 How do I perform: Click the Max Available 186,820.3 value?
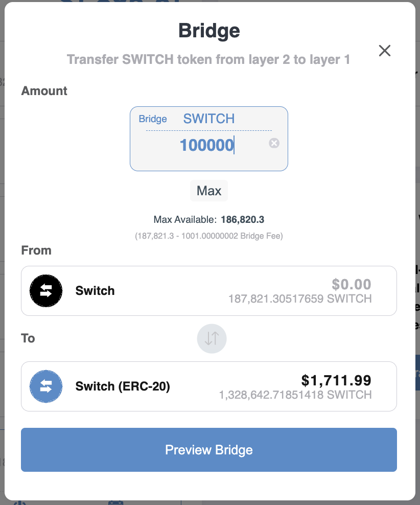click(x=242, y=220)
